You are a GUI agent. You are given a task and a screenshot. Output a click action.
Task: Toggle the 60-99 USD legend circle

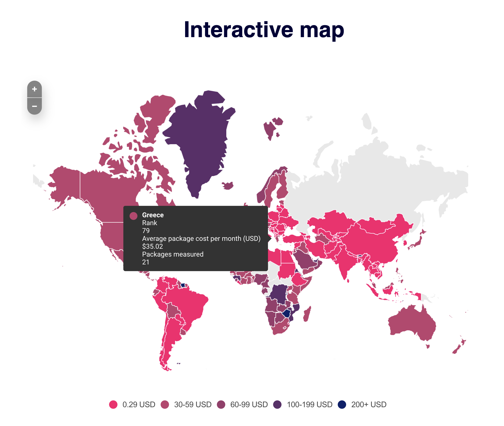[x=221, y=405]
